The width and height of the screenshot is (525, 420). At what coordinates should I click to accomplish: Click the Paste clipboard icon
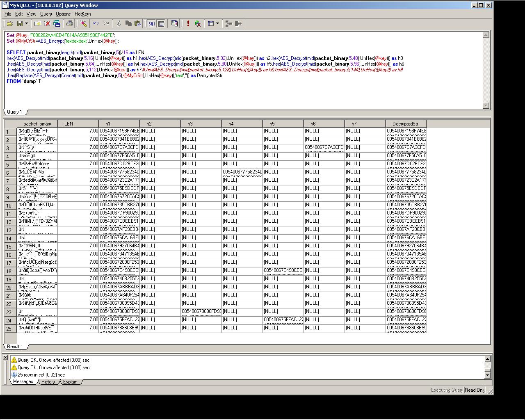(x=138, y=24)
